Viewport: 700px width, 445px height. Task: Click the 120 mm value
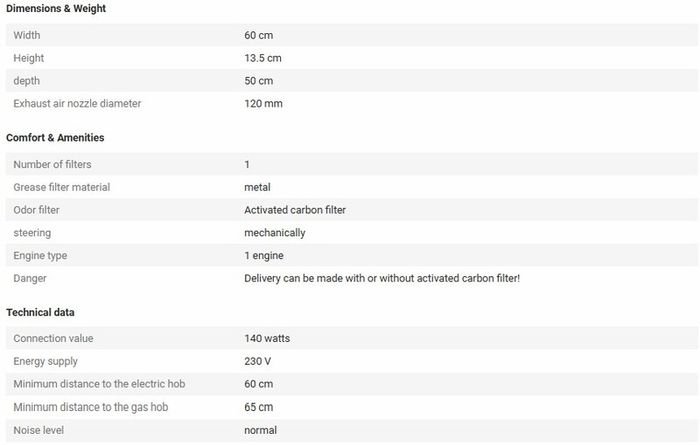click(x=263, y=104)
